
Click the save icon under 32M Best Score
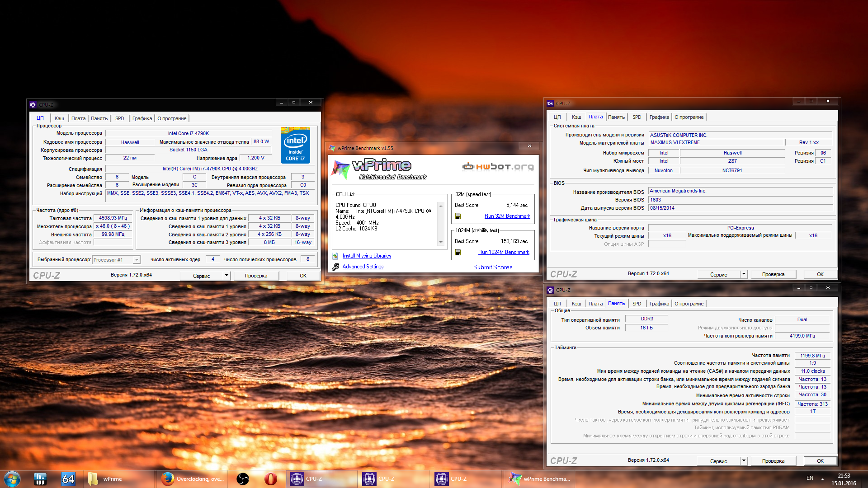click(458, 216)
